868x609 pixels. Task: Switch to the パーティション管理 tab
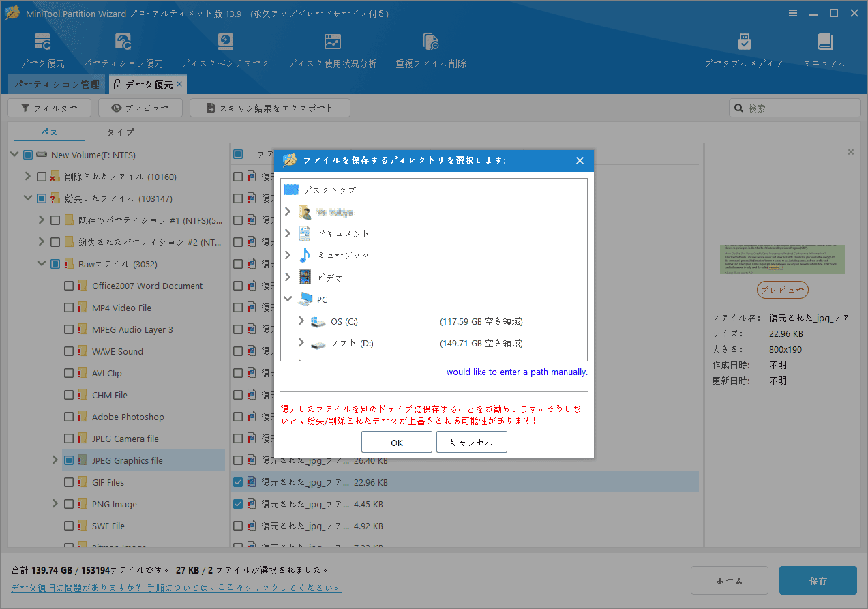[x=57, y=85]
